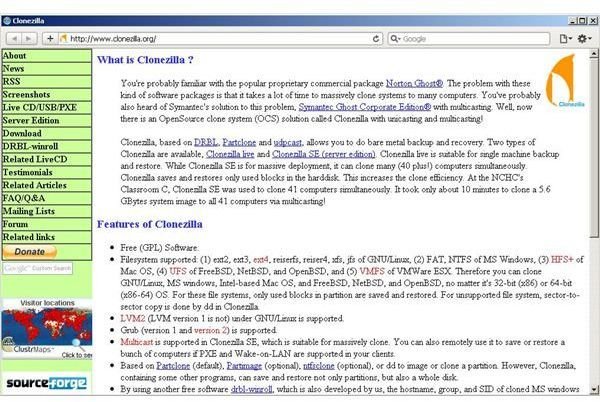The height and width of the screenshot is (402, 600).
Task: Follow the Clonezilla live link
Action: point(230,155)
